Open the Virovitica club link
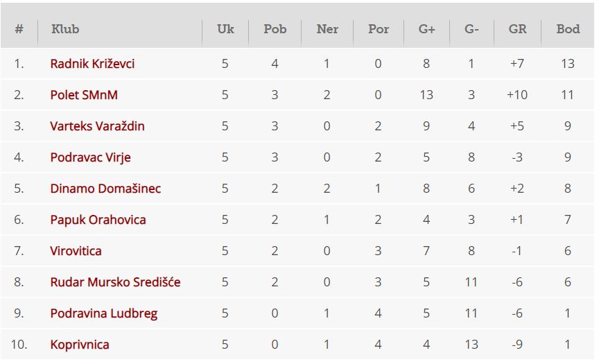The width and height of the screenshot is (599, 364). pyautogui.click(x=76, y=251)
